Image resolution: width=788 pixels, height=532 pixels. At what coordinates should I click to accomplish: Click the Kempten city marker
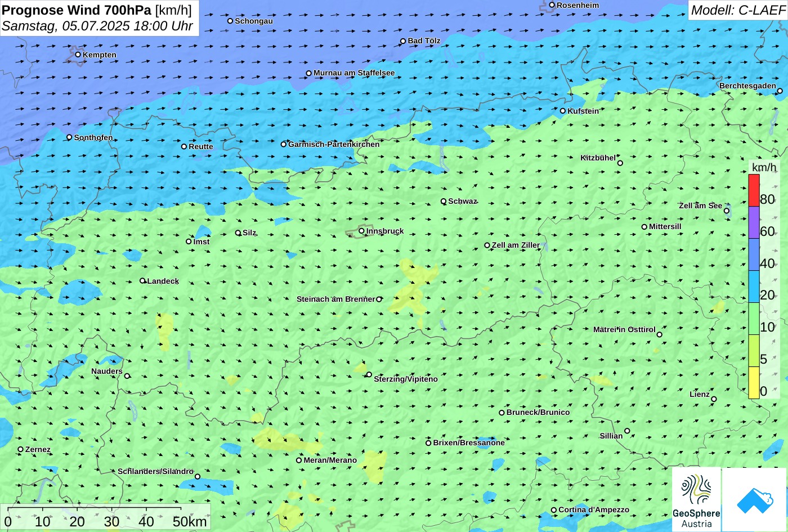(78, 55)
